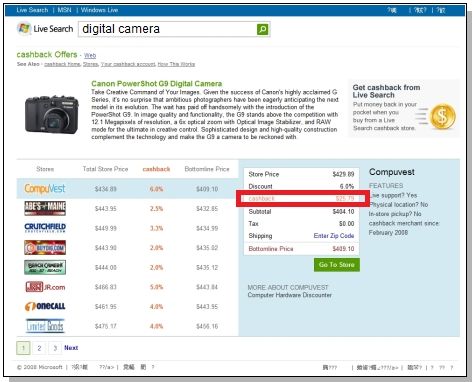Image resolution: width=472 pixels, height=382 pixels.
Task: Click the Go To Store button
Action: click(x=337, y=265)
